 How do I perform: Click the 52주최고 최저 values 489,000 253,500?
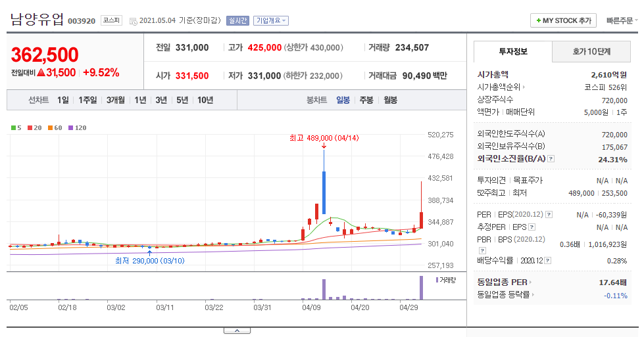click(597, 193)
